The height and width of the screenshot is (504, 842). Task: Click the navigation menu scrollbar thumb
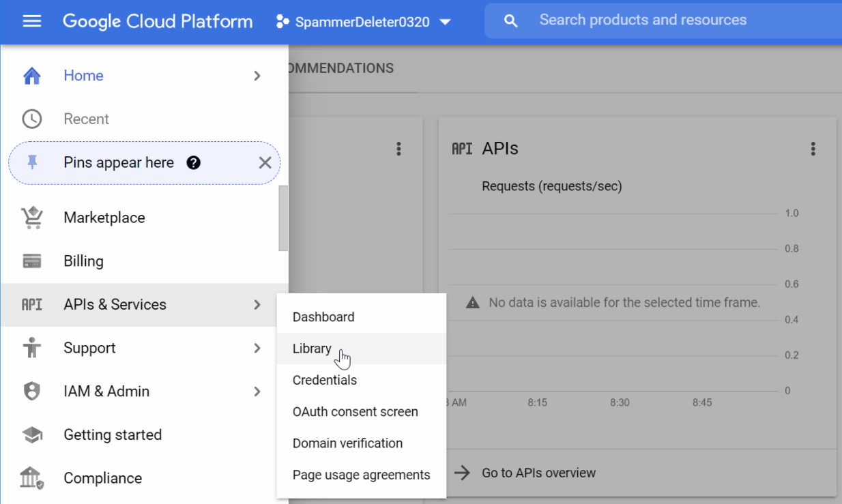click(283, 218)
